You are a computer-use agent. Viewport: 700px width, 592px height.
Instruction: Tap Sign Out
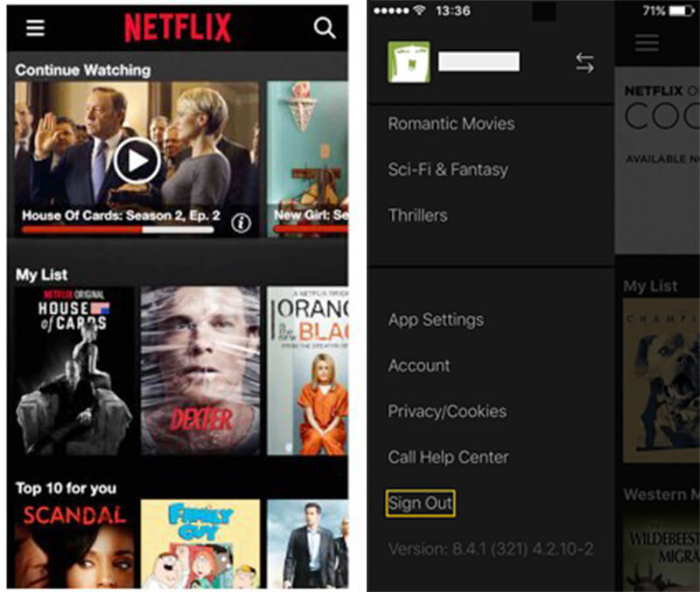click(420, 503)
